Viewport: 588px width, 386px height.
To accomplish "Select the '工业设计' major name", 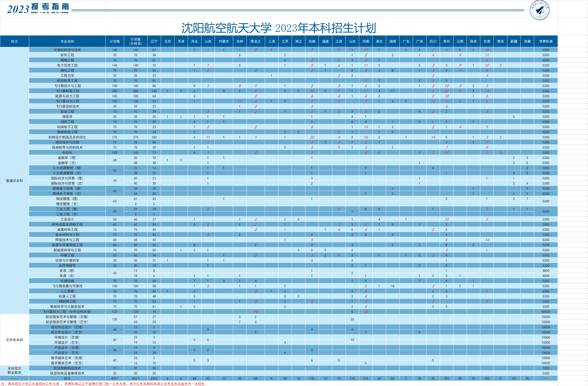I will pyautogui.click(x=67, y=220).
